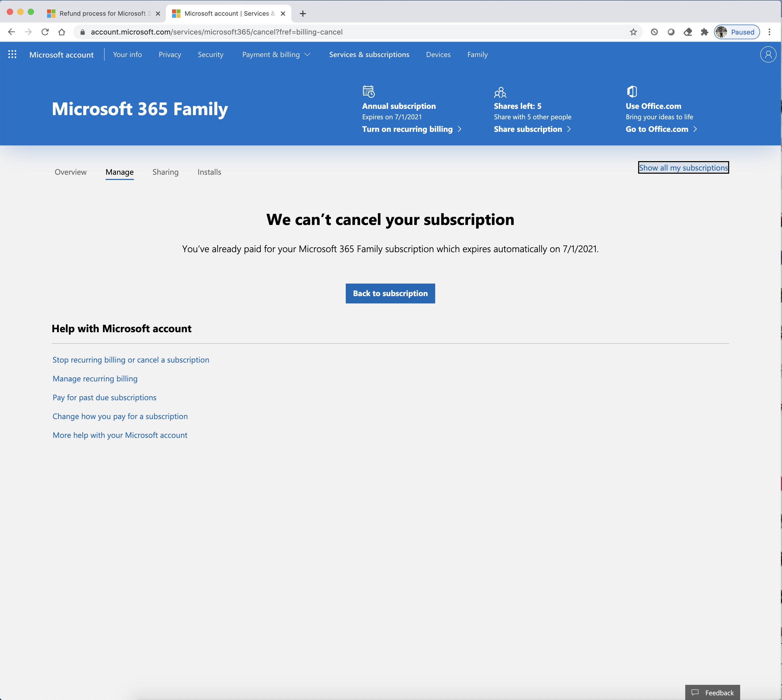Open the Microsoft apps launcher grid
Viewport: 782px width, 700px height.
pyautogui.click(x=12, y=55)
